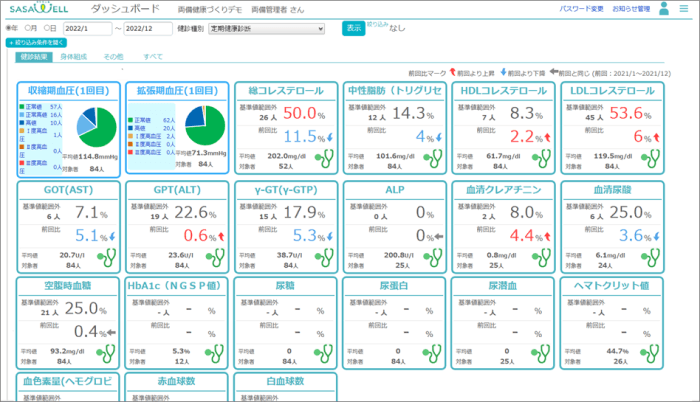Click stethoscope icon in HDLコレステロール card
Image resolution: width=700 pixels, height=402 pixels.
point(541,157)
